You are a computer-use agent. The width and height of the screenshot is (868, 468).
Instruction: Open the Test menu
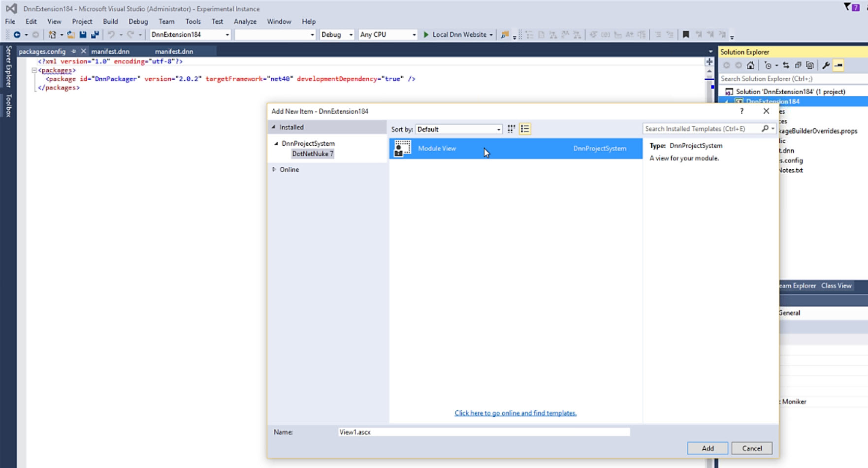(x=217, y=21)
